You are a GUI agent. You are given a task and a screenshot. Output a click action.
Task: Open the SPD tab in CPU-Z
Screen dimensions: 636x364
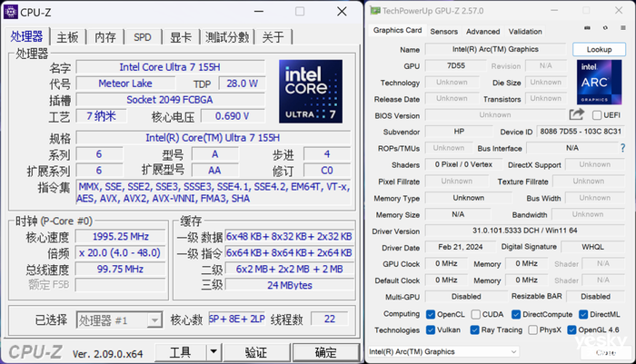(143, 37)
